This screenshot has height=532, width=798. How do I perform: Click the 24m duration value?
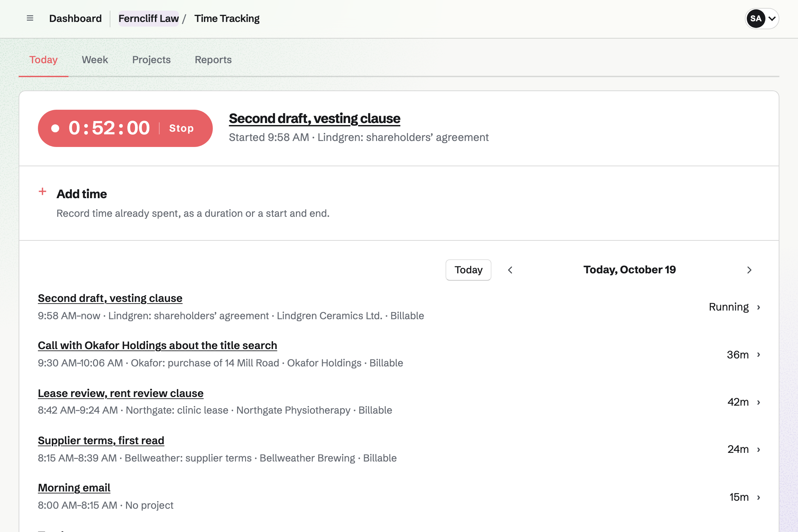click(737, 450)
